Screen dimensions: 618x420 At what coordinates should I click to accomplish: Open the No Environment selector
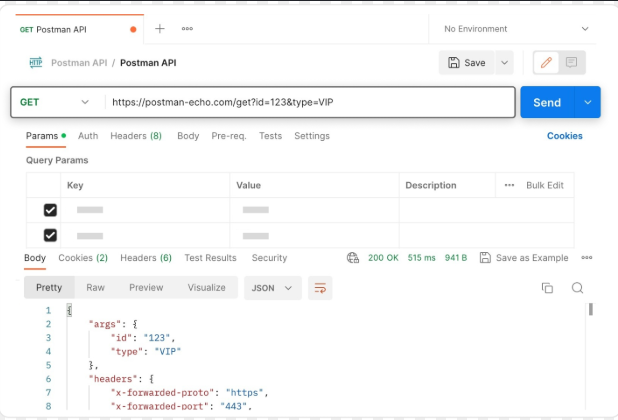516,29
